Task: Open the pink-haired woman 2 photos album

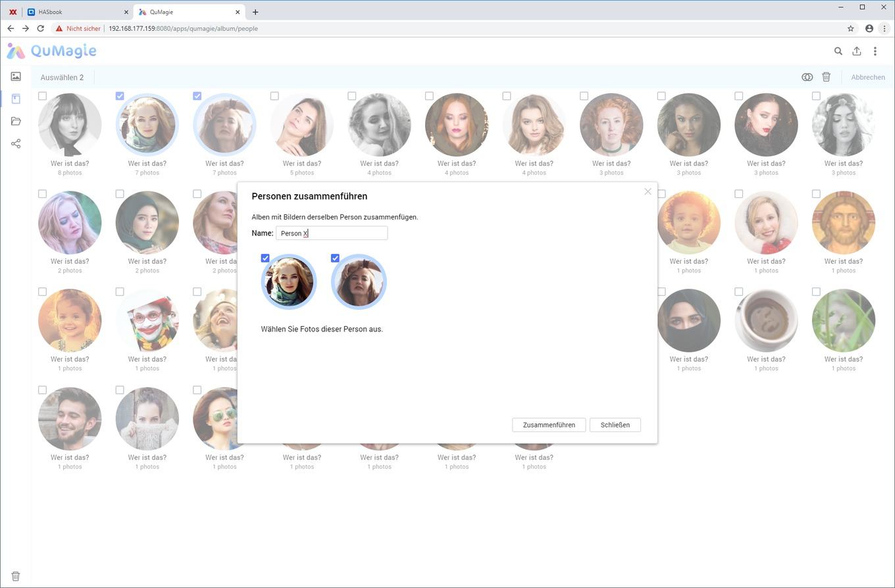Action: (x=70, y=223)
